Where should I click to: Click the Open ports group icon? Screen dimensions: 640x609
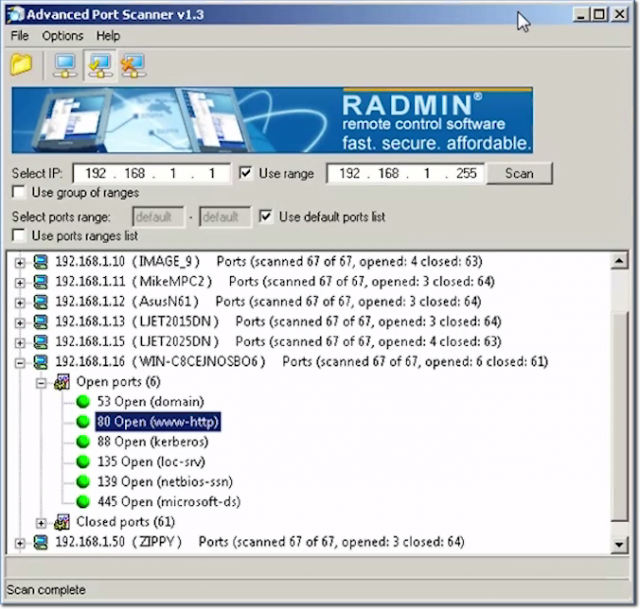pyautogui.click(x=62, y=382)
